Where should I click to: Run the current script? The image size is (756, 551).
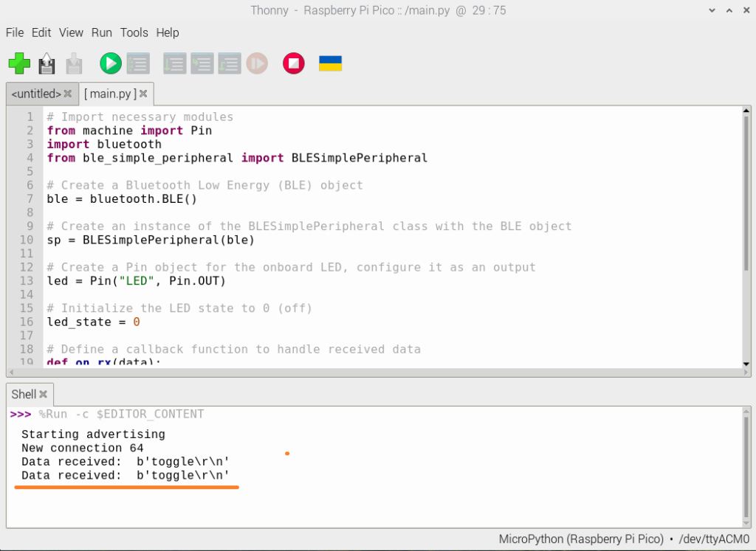(109, 63)
